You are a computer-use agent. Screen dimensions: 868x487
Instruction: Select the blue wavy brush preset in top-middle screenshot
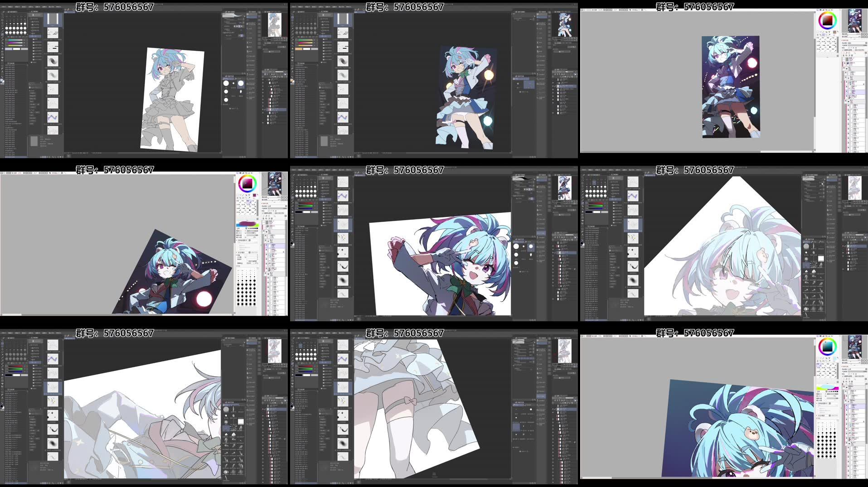click(343, 117)
